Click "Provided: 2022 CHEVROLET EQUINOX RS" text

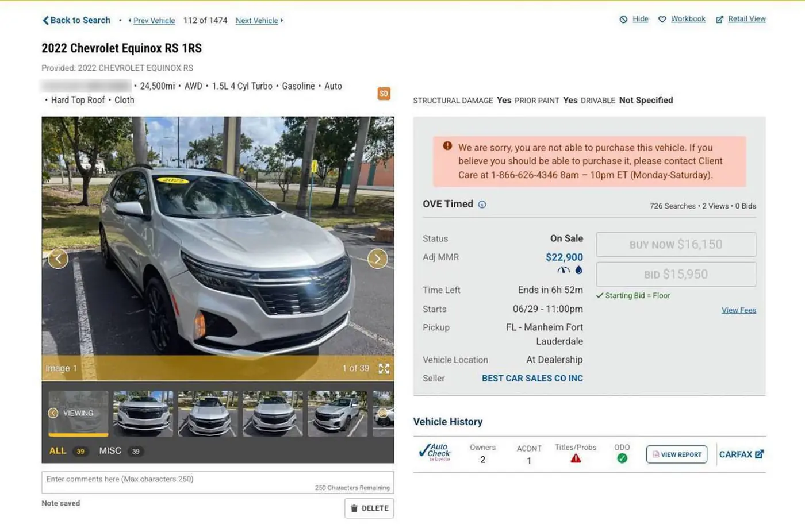[x=117, y=68]
